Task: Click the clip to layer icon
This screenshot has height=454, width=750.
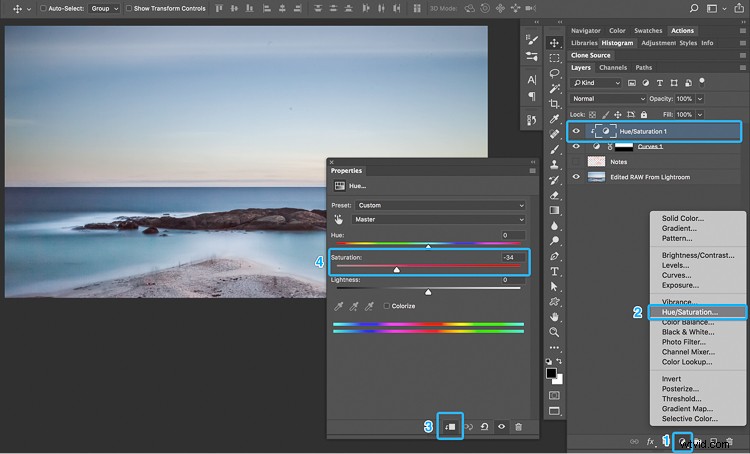Action: [450, 426]
